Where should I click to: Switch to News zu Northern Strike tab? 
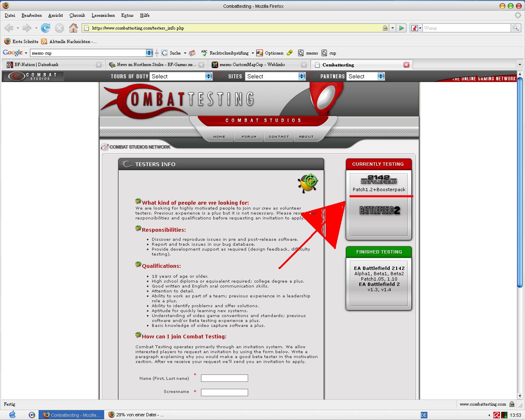156,65
